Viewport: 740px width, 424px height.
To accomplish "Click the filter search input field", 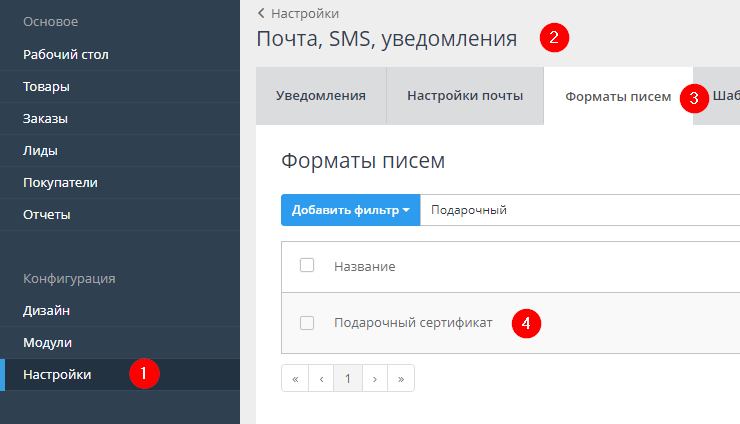I will (x=580, y=210).
